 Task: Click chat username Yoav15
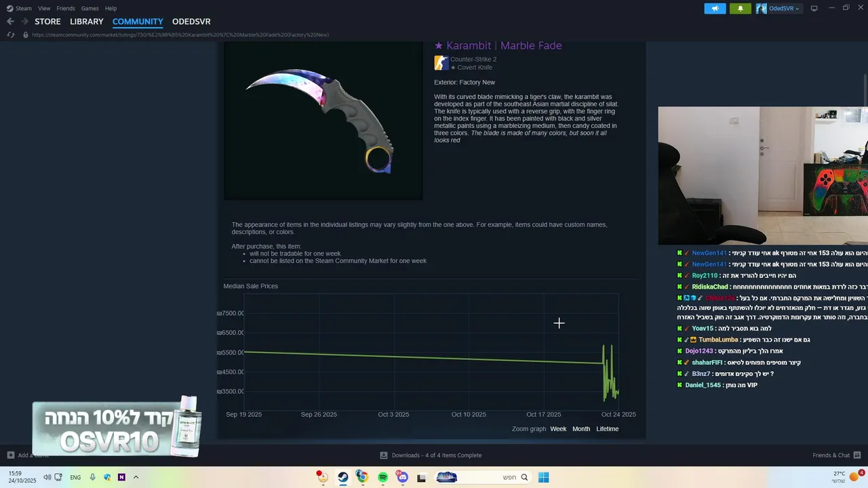click(703, 329)
